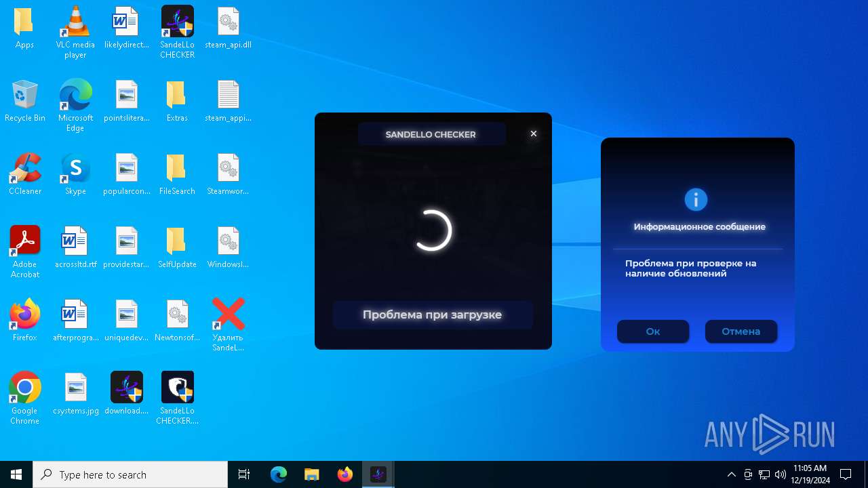
Task: Open the providestar image file
Action: [x=126, y=247]
